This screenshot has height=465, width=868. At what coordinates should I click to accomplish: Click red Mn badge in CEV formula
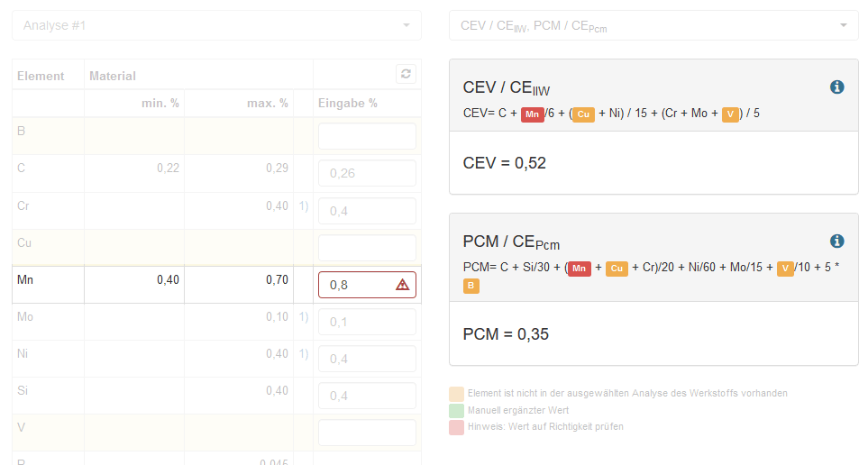[x=532, y=114]
